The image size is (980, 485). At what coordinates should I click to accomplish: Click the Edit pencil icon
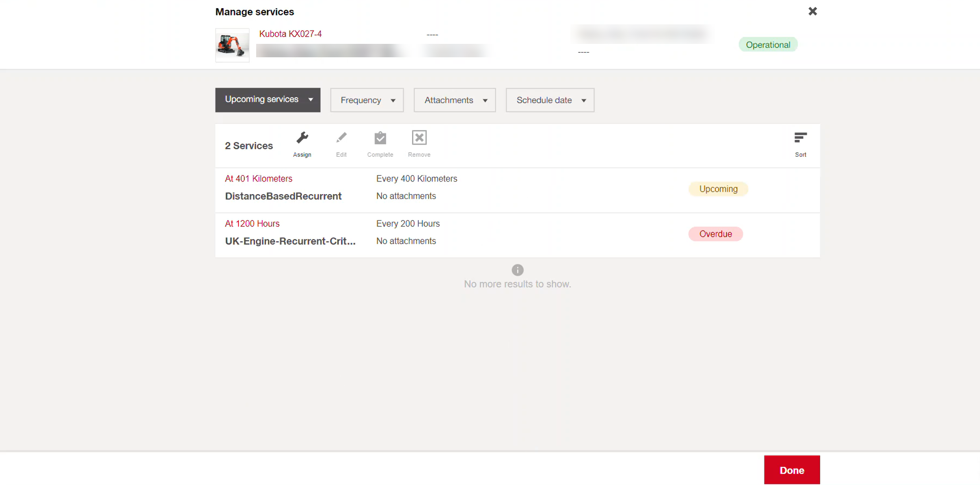click(x=341, y=139)
